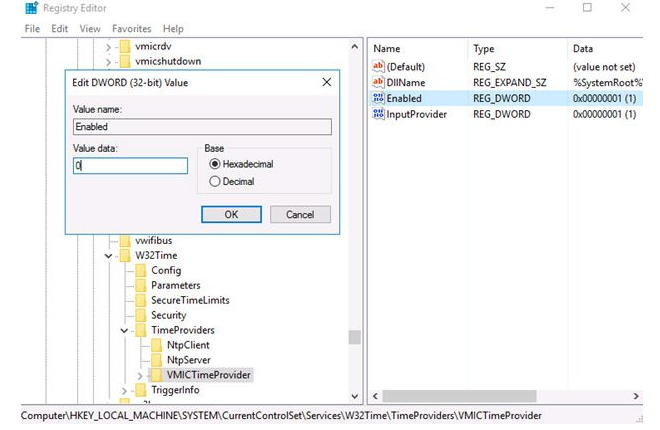Click the values pane horizontal scrollbar thumb
This screenshot has width=660, height=430.
(459, 396)
